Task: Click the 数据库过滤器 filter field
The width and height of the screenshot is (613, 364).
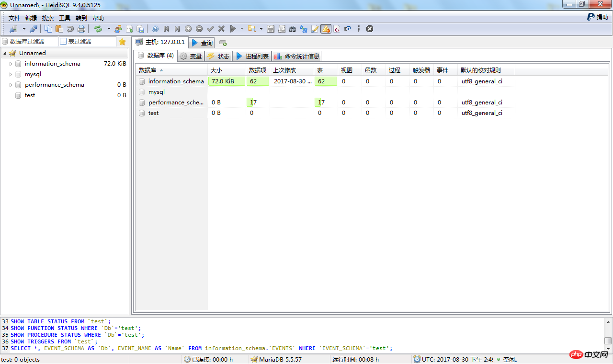Action: point(29,42)
